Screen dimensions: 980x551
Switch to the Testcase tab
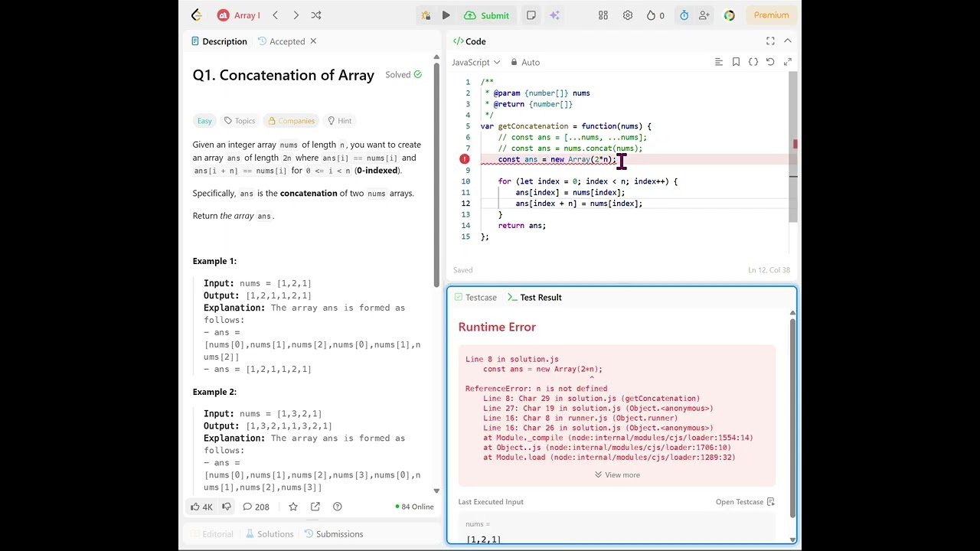[x=475, y=298]
